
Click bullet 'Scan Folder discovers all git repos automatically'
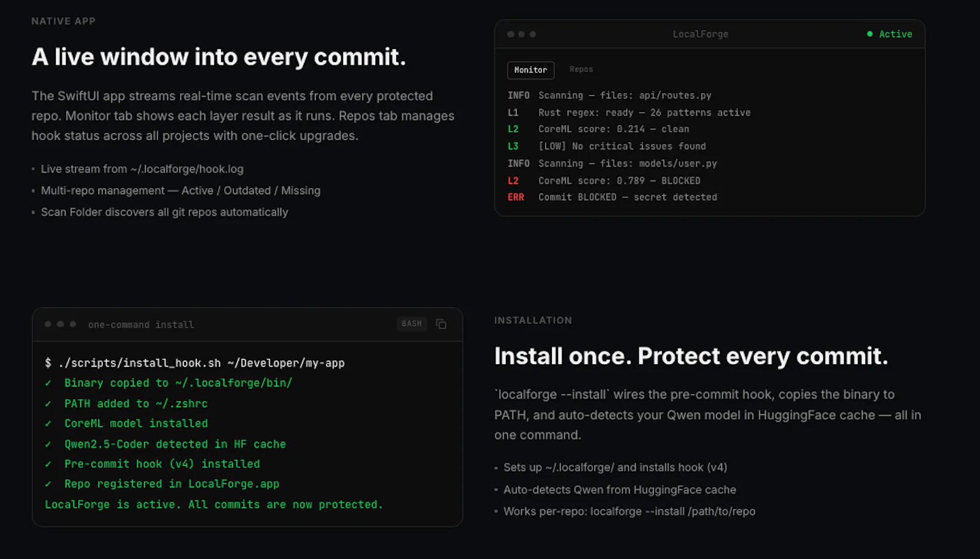click(x=164, y=212)
